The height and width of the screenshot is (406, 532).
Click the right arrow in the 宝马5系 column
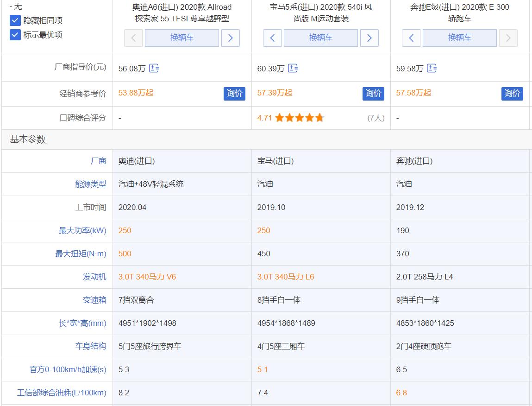click(369, 38)
